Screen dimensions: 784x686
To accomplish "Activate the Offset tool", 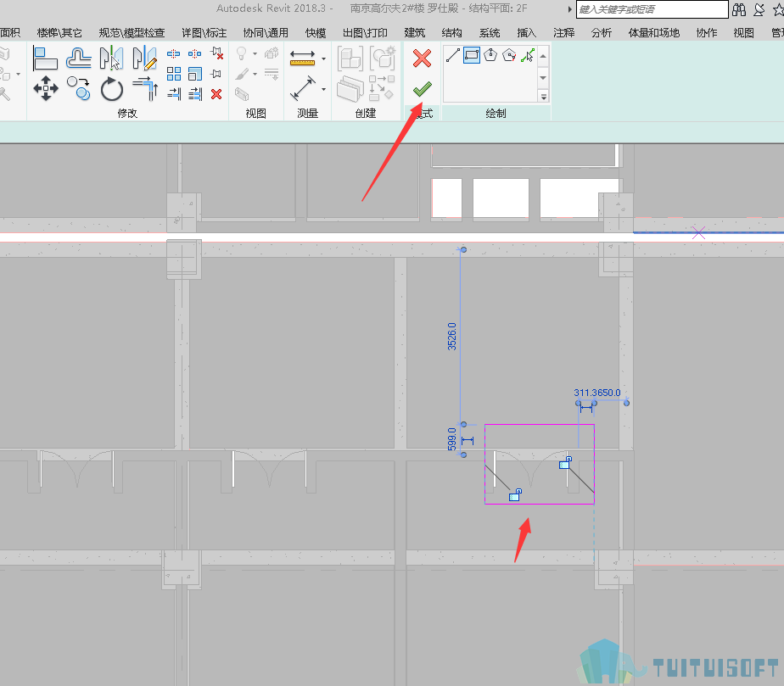I will coord(79,58).
